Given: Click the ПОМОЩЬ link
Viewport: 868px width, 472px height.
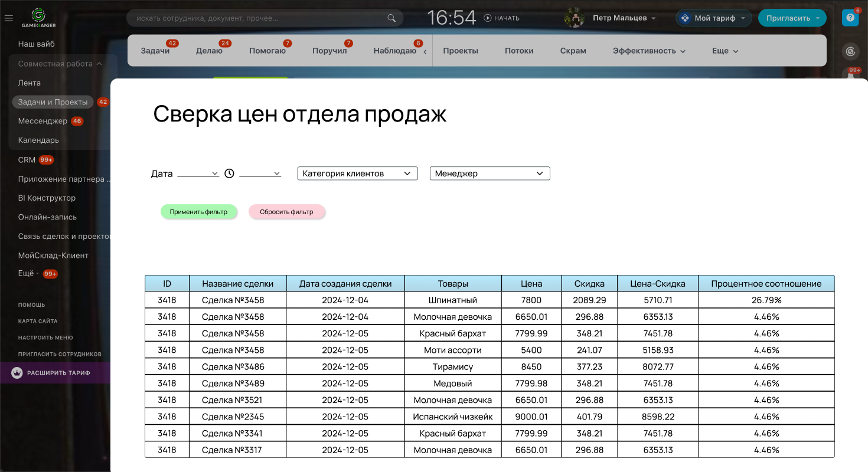Looking at the screenshot, I should [x=31, y=305].
